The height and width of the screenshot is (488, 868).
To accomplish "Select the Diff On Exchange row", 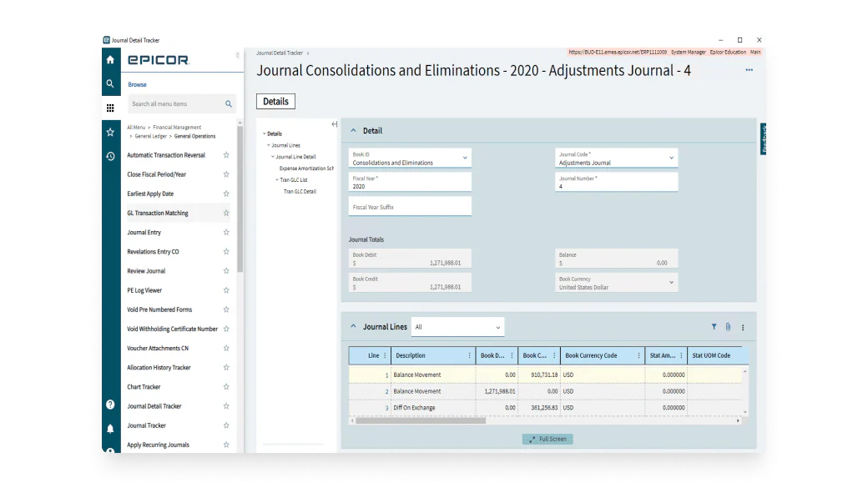I will point(545,408).
